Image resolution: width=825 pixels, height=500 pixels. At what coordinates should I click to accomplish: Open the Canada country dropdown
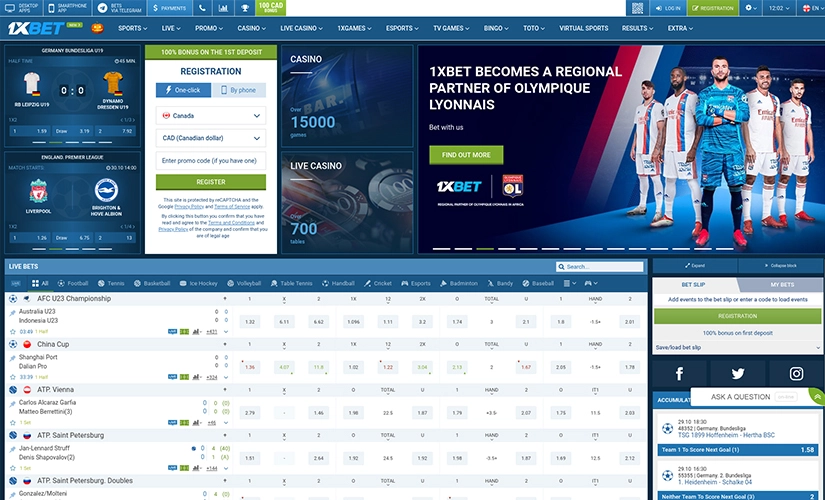210,116
